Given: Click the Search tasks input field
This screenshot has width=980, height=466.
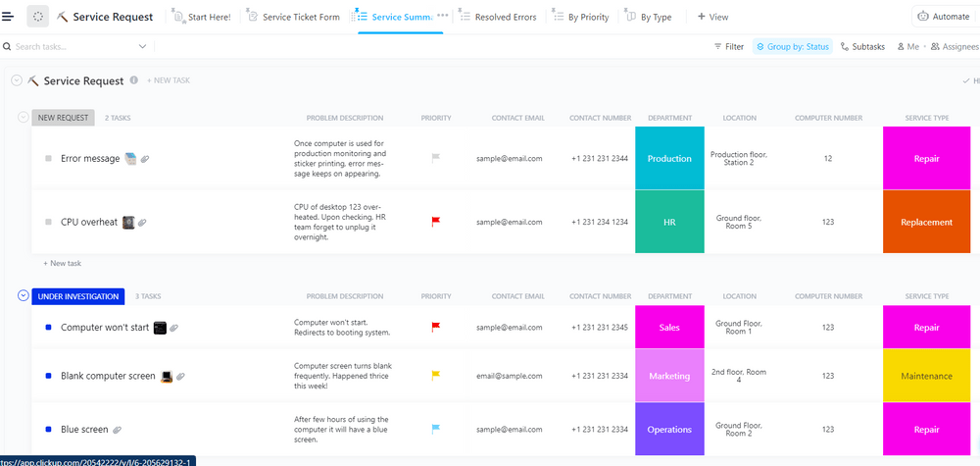Looking at the screenshot, I should [69, 46].
